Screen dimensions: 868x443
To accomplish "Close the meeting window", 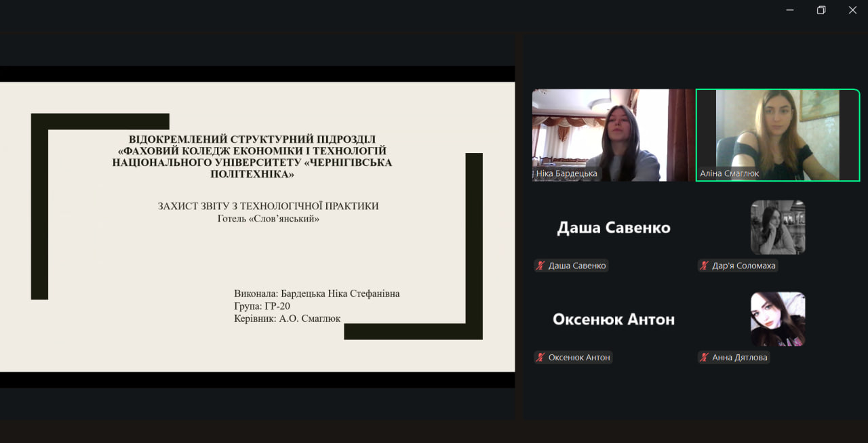I will (852, 10).
